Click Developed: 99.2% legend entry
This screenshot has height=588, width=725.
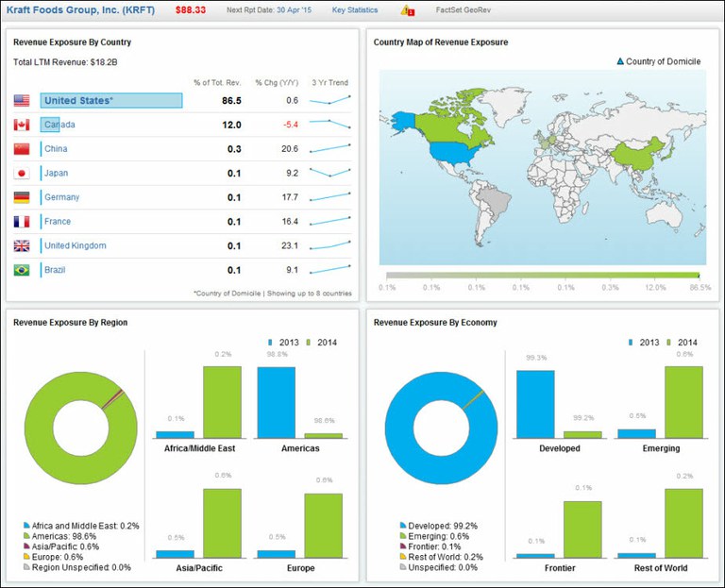pos(439,526)
